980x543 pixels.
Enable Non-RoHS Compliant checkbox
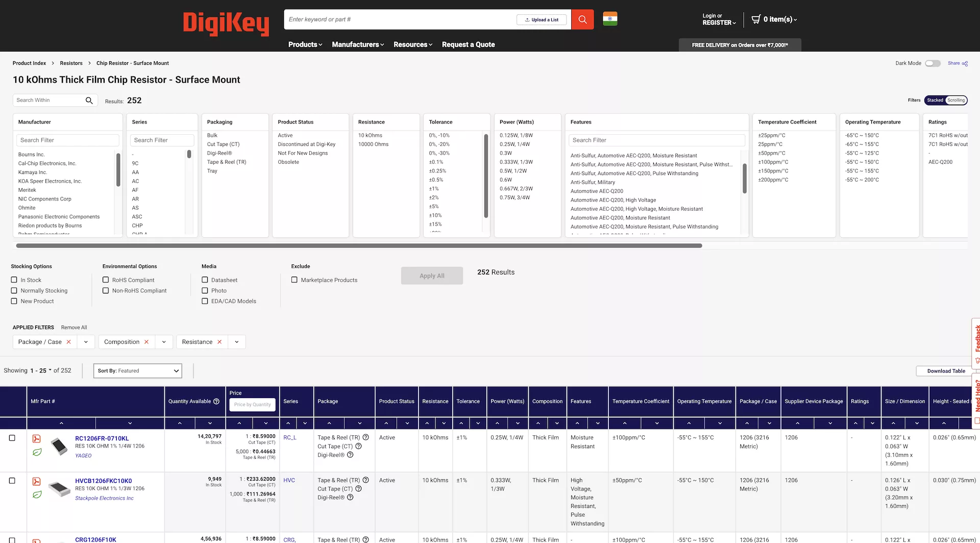tap(106, 291)
